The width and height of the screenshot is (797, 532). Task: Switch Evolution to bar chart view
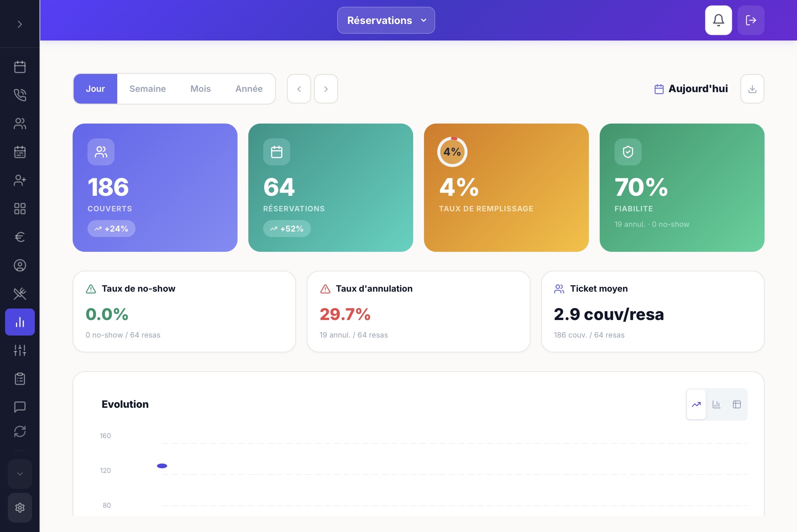[717, 404]
